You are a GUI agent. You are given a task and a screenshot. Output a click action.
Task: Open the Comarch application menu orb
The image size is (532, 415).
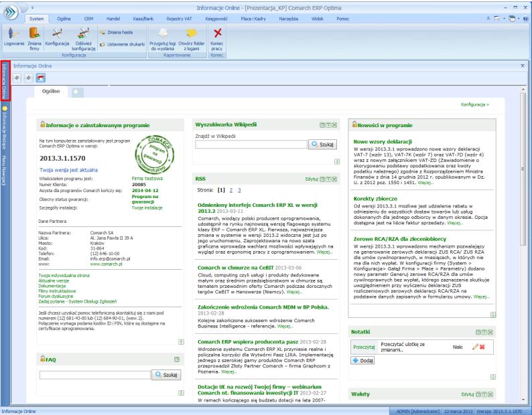click(11, 13)
